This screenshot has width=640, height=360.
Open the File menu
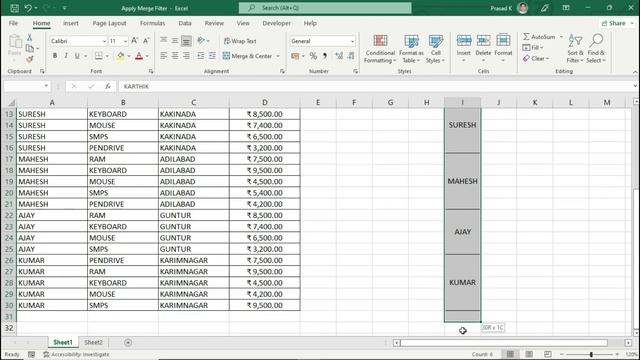pos(13,23)
